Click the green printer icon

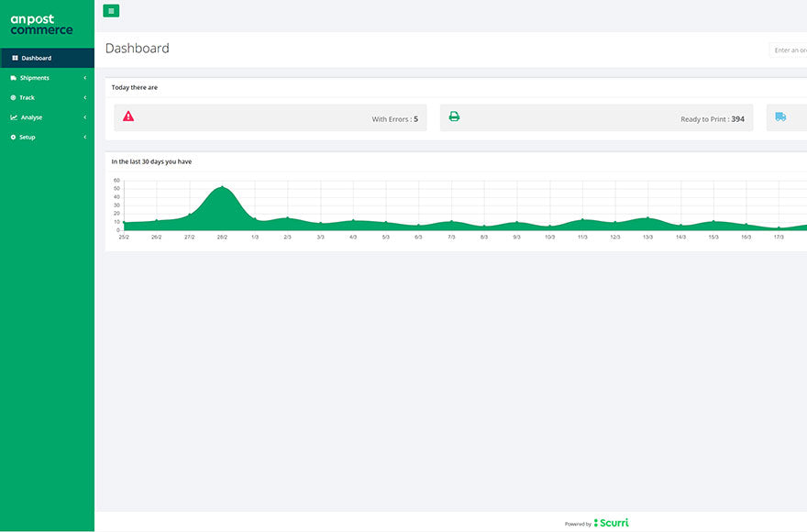click(454, 116)
